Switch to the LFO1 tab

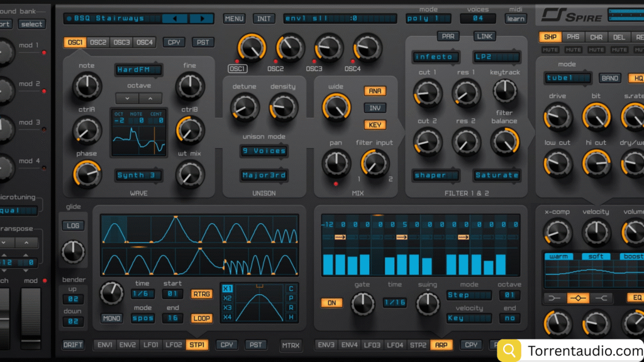(x=151, y=344)
